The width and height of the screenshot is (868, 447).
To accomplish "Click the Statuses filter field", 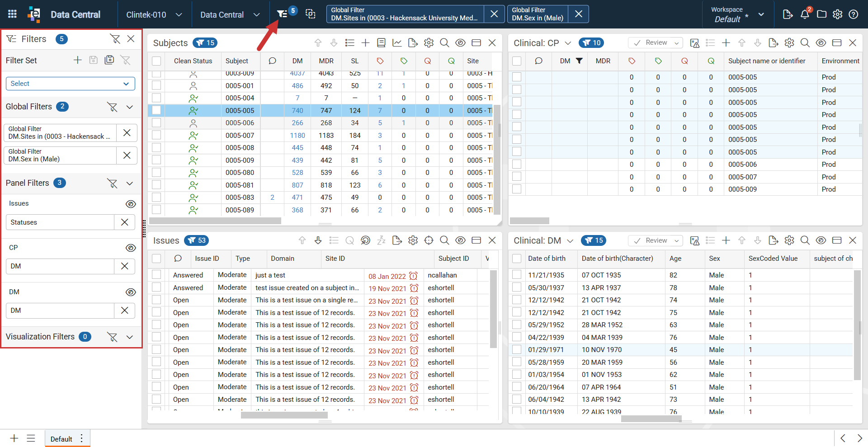I will (60, 222).
